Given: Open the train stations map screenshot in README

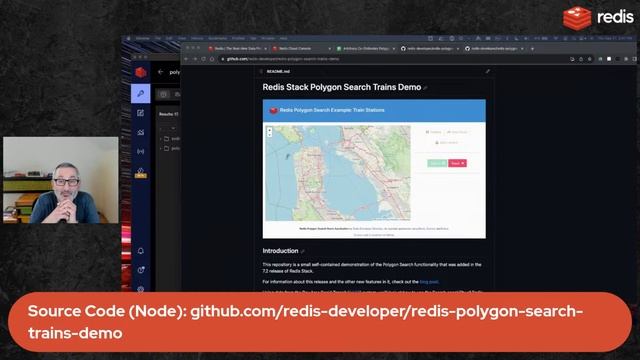Looking at the screenshot, I should [x=374, y=169].
